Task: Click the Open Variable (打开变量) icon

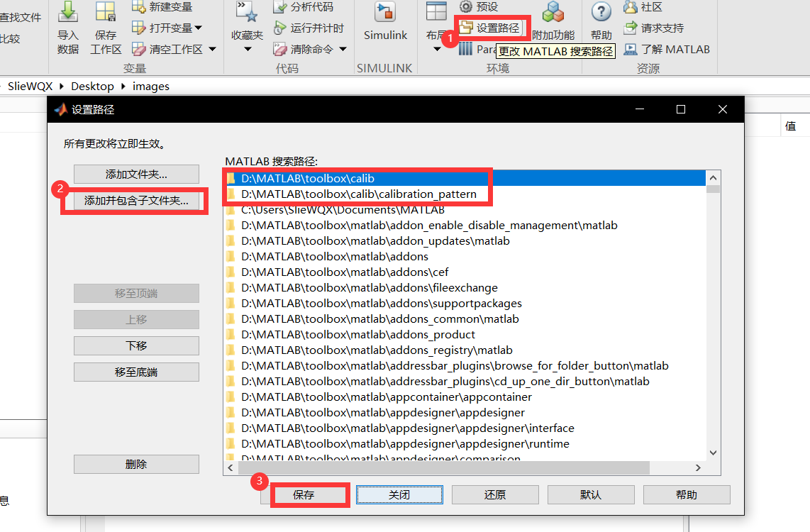Action: click(138, 28)
